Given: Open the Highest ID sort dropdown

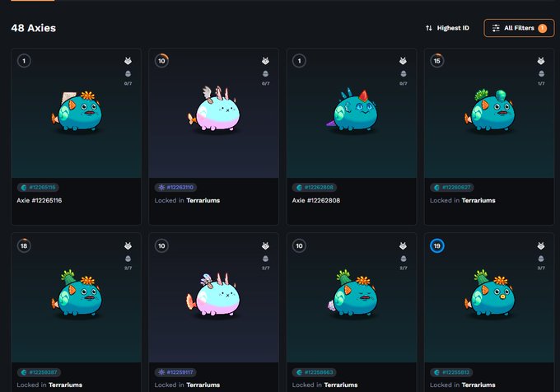Looking at the screenshot, I should click(447, 28).
